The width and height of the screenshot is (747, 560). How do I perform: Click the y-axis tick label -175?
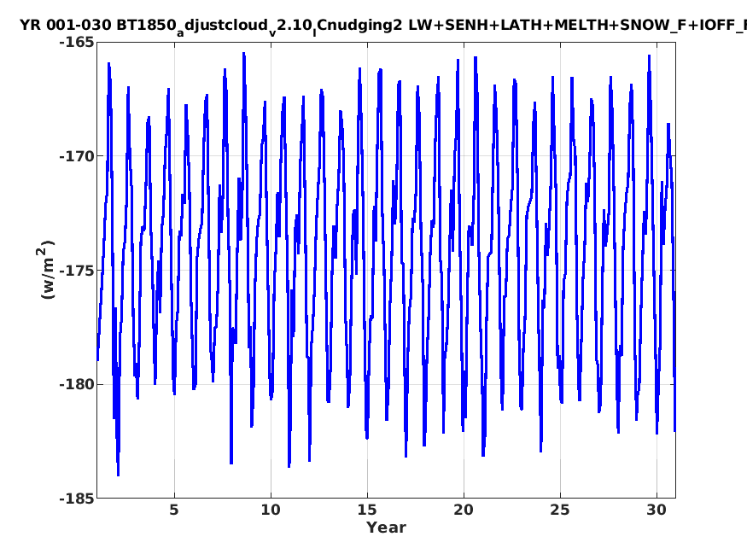click(x=77, y=271)
